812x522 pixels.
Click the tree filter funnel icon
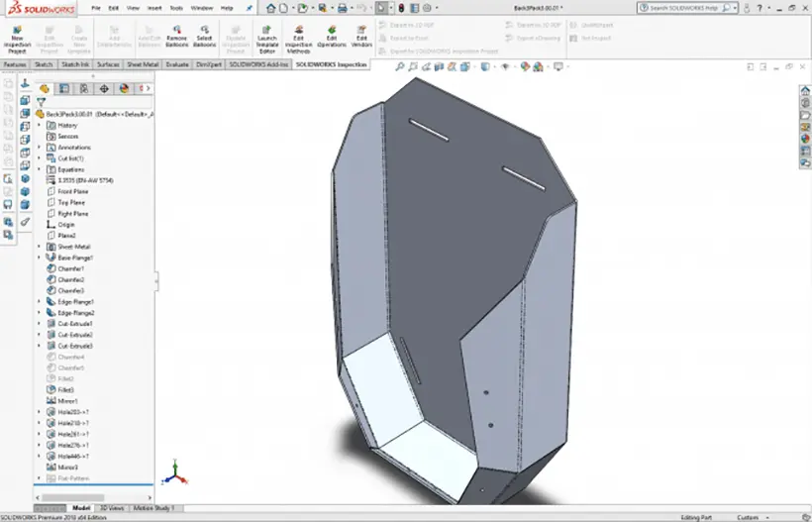(x=41, y=102)
